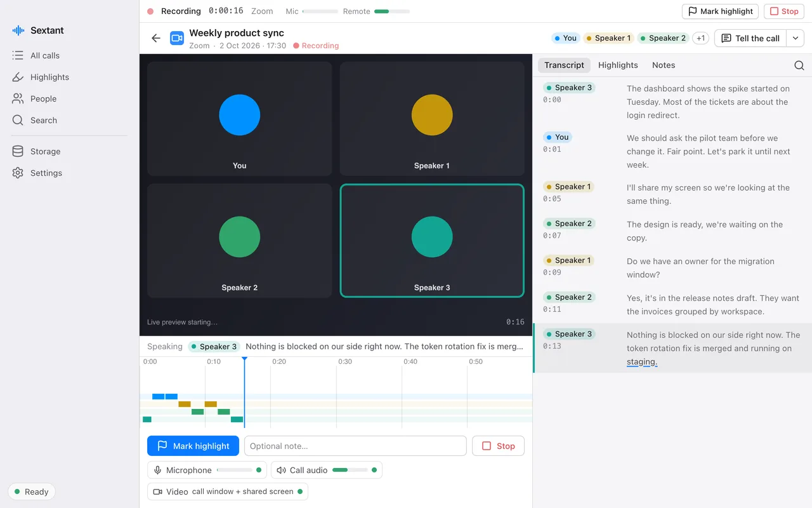
Task: Select the Speaker 2 video tile
Action: 240,241
